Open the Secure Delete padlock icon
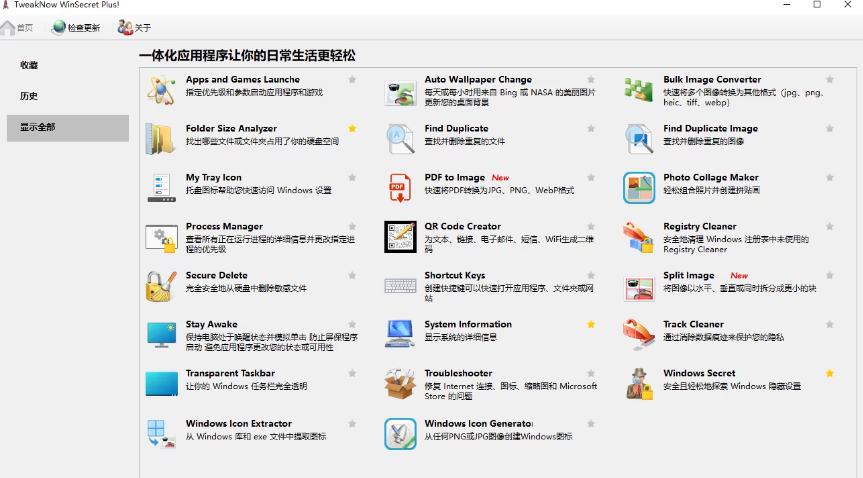The image size is (863, 478). click(161, 286)
